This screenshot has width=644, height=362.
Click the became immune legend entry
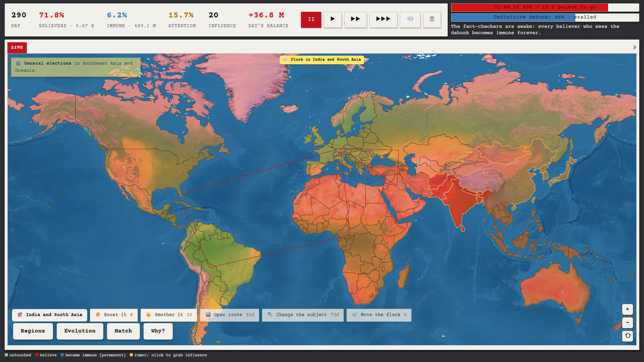[x=93, y=355]
